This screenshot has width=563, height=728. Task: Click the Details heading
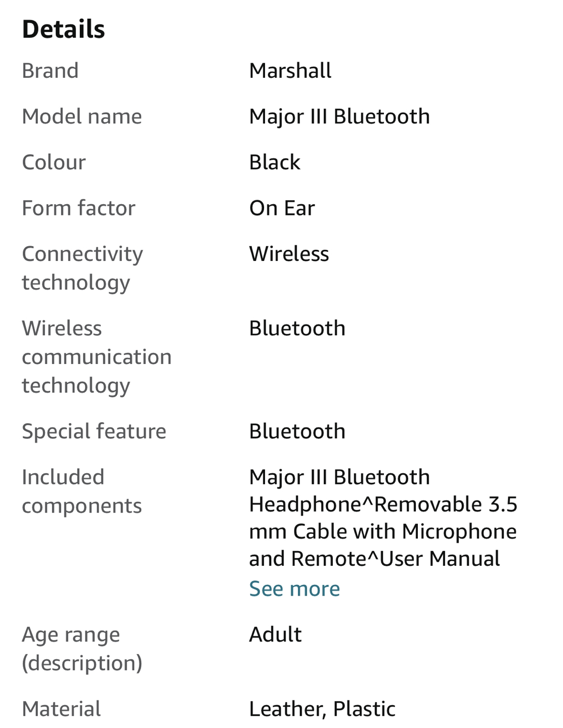(x=64, y=29)
